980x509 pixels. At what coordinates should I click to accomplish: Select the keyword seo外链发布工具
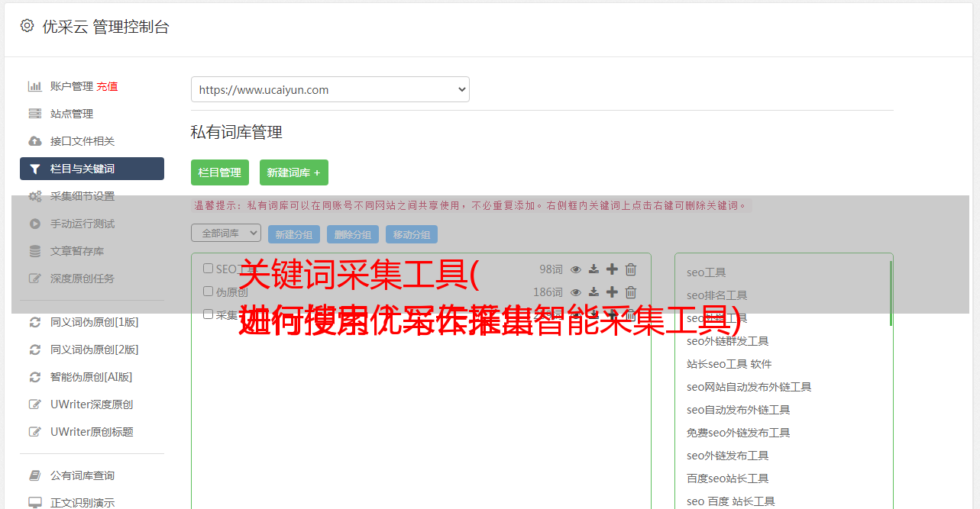[x=728, y=456]
